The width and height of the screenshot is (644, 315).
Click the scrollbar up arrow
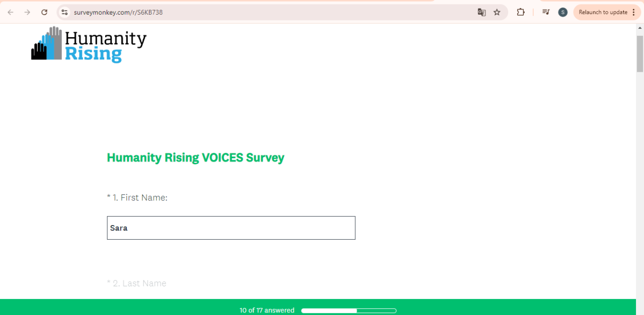(x=640, y=28)
